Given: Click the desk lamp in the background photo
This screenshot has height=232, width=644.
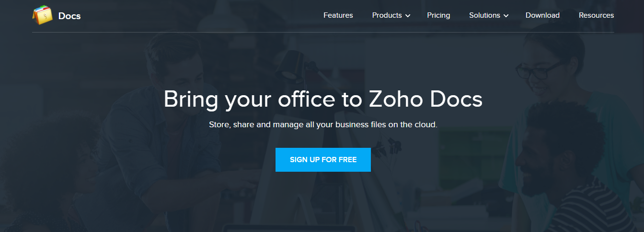Looking at the screenshot, I should 292,67.
